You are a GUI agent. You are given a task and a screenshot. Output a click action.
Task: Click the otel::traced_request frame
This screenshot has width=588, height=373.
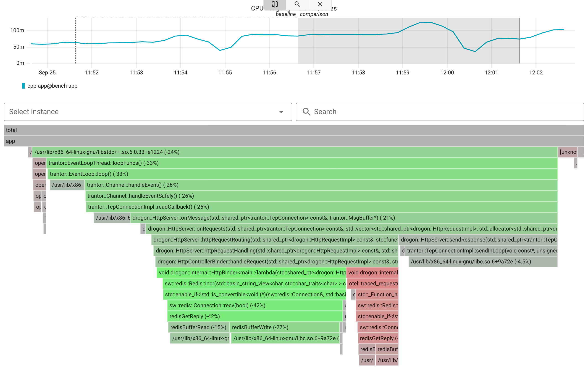pos(373,284)
